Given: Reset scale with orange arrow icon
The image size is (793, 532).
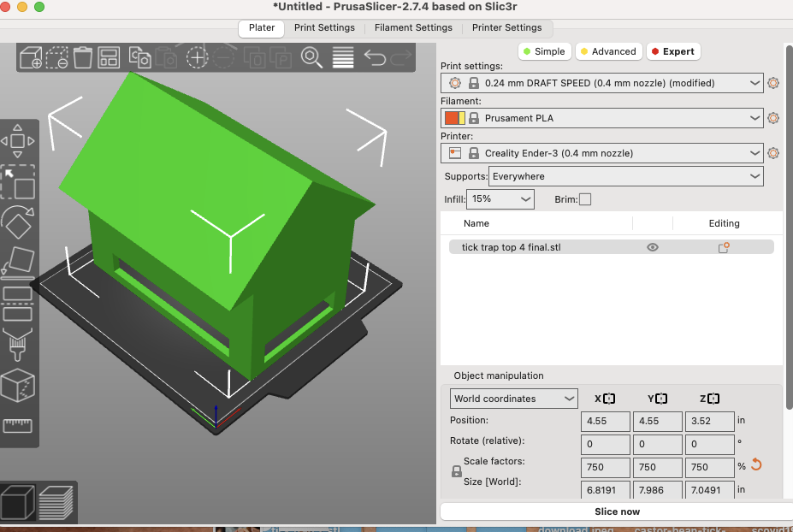Looking at the screenshot, I should [x=756, y=464].
